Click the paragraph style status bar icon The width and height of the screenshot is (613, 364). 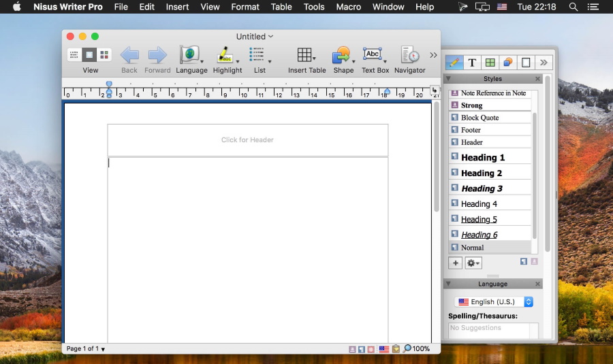point(362,349)
